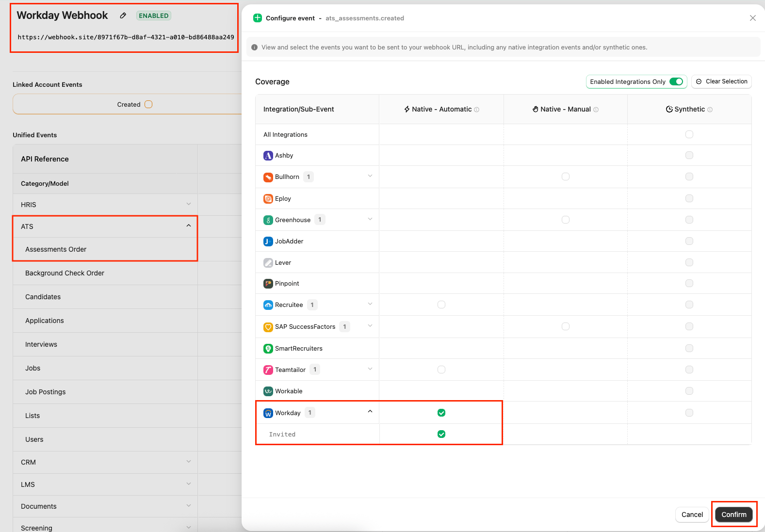This screenshot has height=532, width=765.
Task: Toggle Enabled Integrations Only switch
Action: pyautogui.click(x=676, y=81)
